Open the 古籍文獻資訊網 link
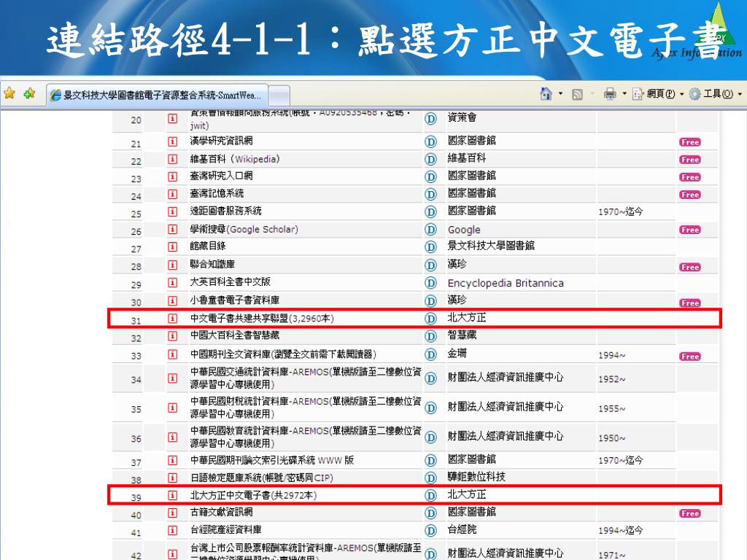 pyautogui.click(x=222, y=513)
